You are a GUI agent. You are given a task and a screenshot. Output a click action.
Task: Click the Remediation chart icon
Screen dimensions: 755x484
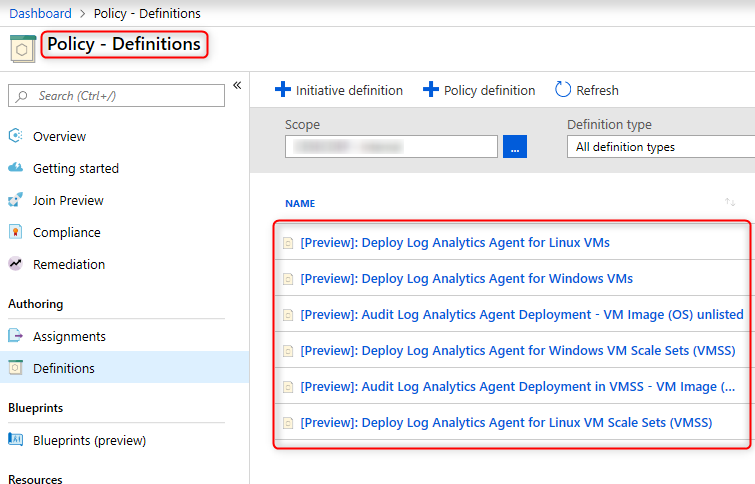coord(15,263)
